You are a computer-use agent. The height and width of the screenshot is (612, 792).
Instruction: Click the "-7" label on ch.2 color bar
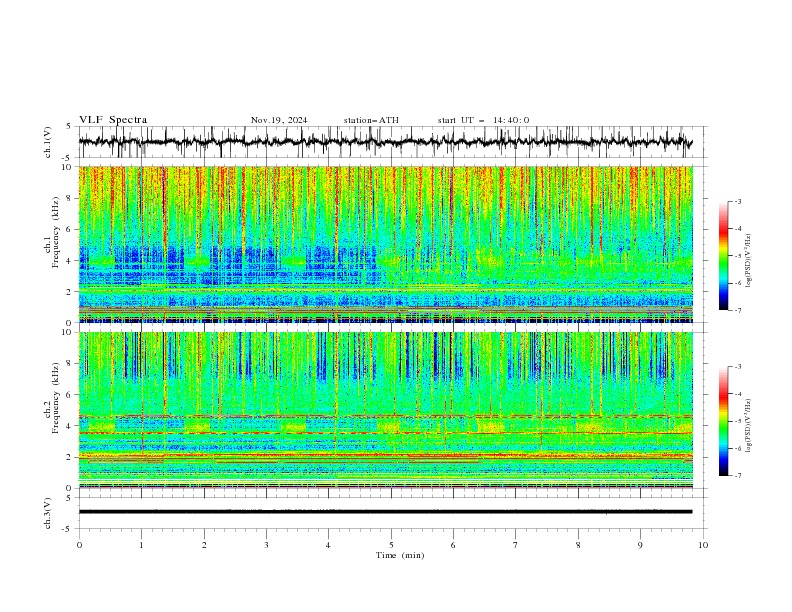point(738,475)
